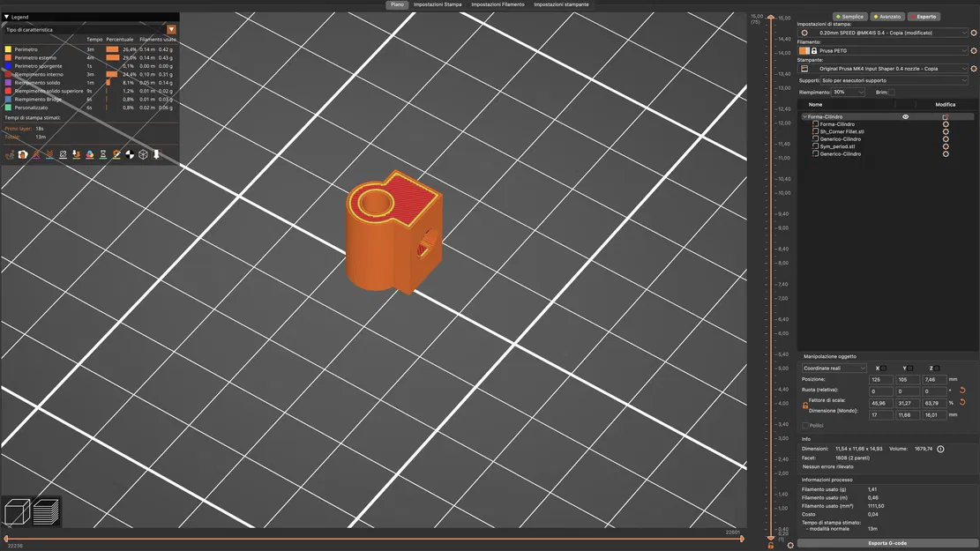Click the edit icon on Forma-Cilindro parent row
This screenshot has width=980, height=551.
(946, 117)
